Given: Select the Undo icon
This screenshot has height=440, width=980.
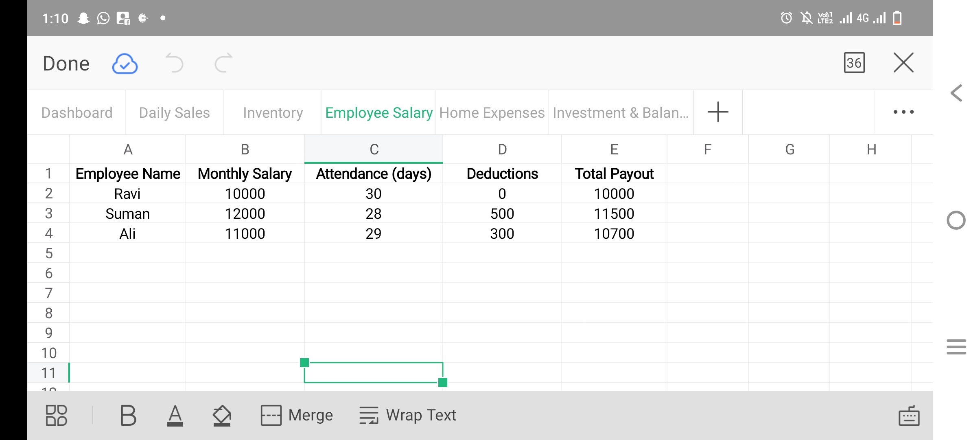Looking at the screenshot, I should point(174,63).
